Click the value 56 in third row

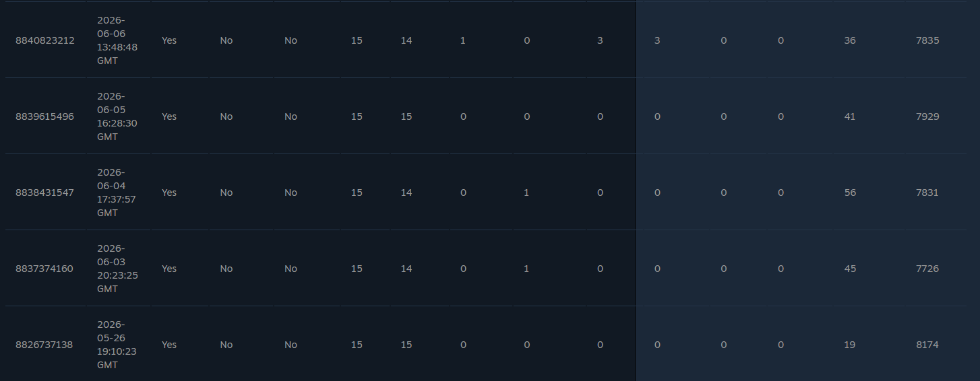pos(850,193)
